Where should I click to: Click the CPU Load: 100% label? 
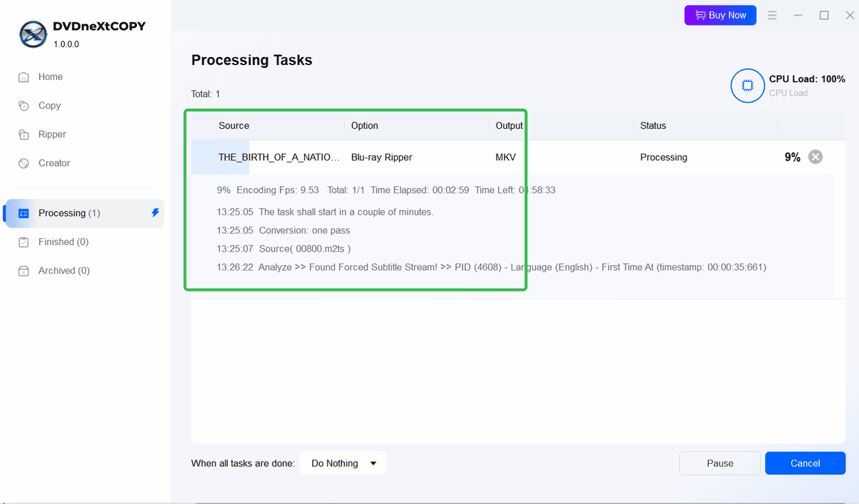point(807,79)
